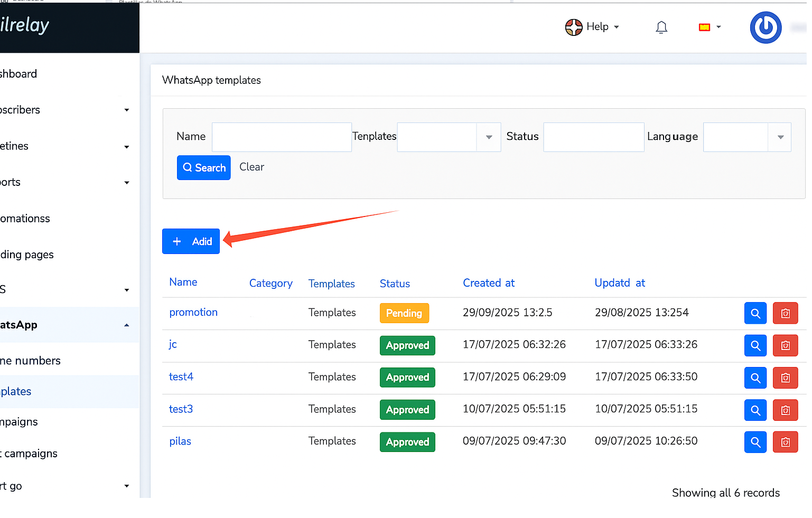Select Templates in WhatsApp submenu
This screenshot has height=518, width=812.
tap(69, 391)
